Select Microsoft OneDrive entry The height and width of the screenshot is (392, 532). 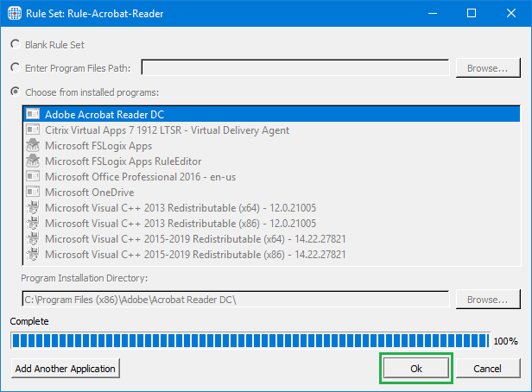[272, 193]
